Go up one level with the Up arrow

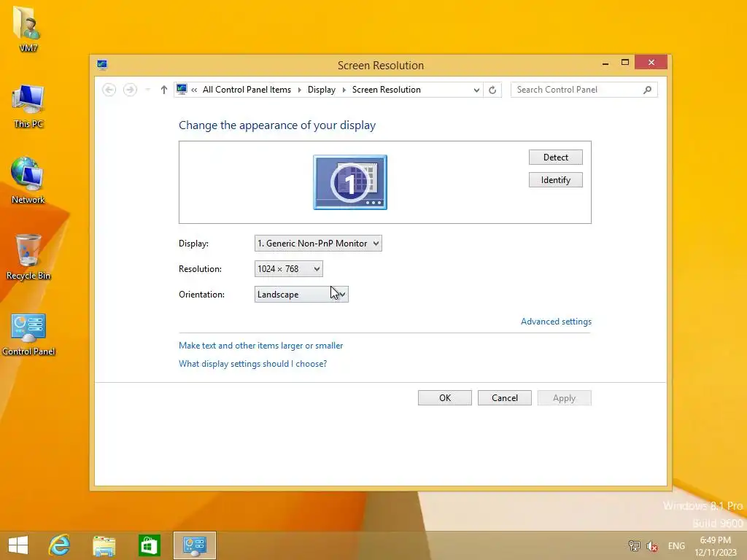164,90
